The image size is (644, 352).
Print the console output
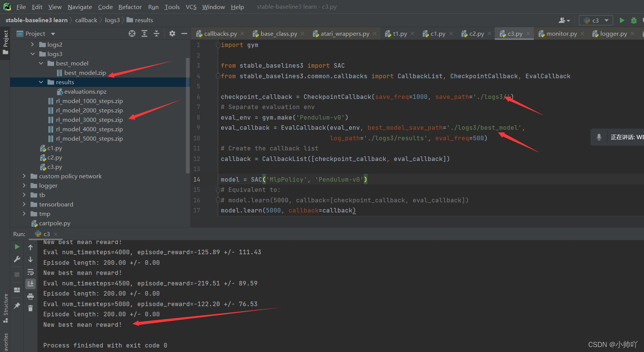[30, 296]
